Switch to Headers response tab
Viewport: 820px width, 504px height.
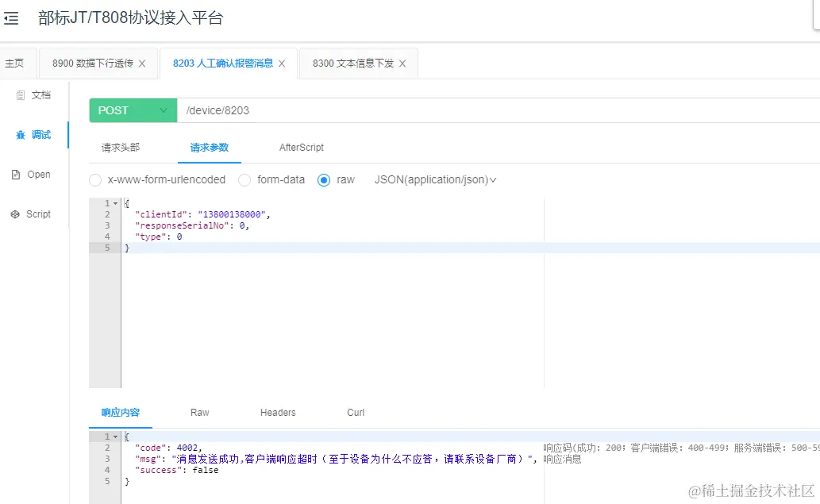click(x=278, y=413)
